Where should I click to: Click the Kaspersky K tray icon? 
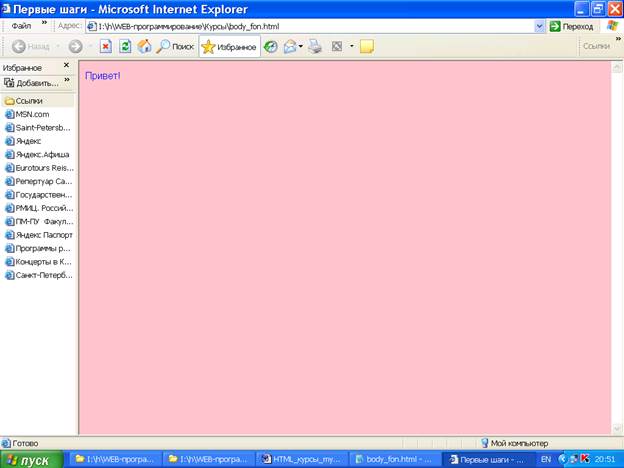[585, 459]
